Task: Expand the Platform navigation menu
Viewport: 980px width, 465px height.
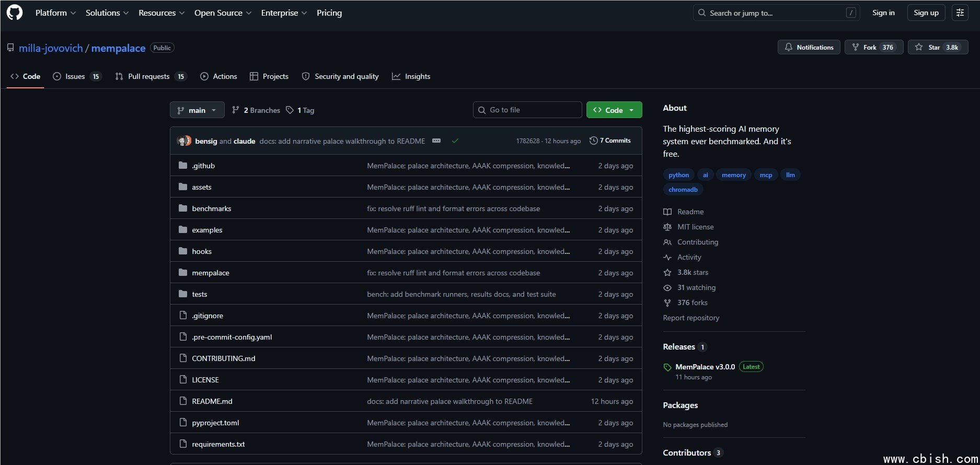Action: coord(55,13)
